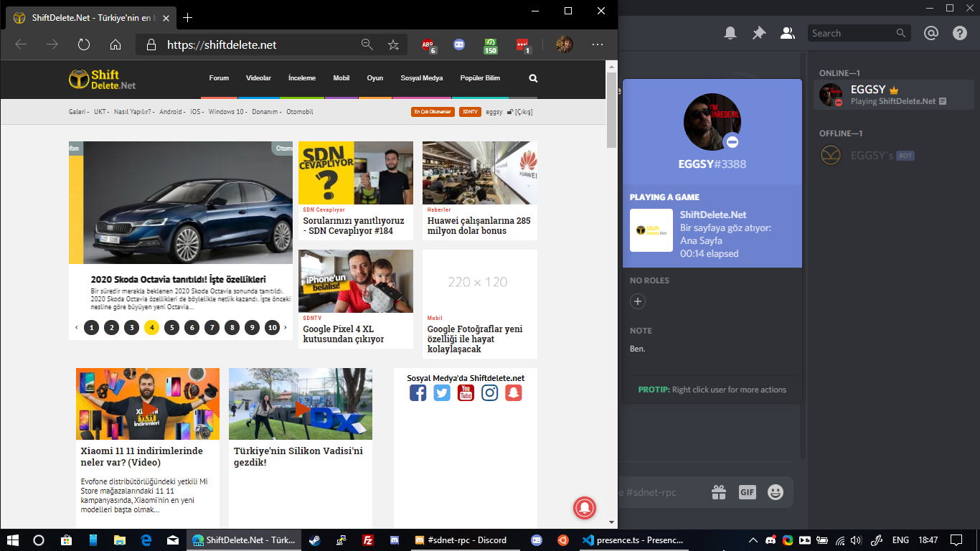Open Discord emoji picker
Screen dimensions: 980x551
[x=776, y=492]
